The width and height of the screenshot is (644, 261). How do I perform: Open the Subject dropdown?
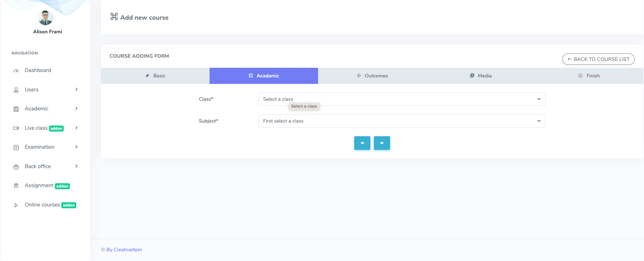point(402,121)
